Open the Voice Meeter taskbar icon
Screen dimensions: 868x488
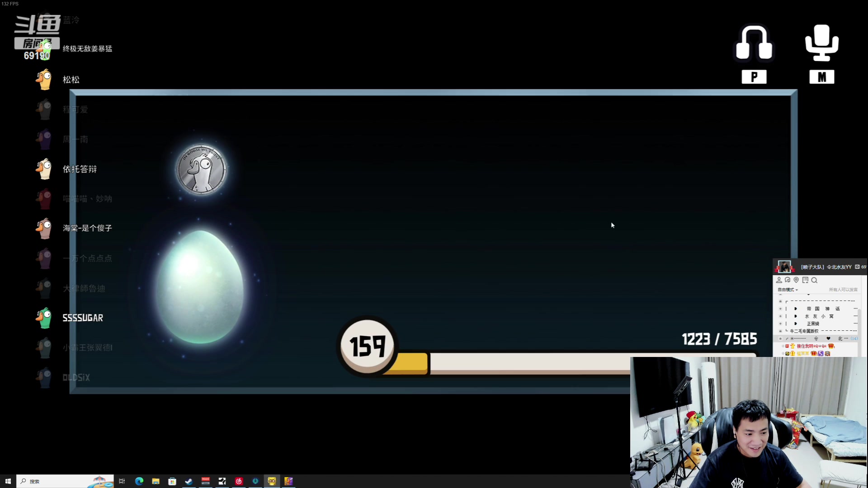click(x=205, y=481)
